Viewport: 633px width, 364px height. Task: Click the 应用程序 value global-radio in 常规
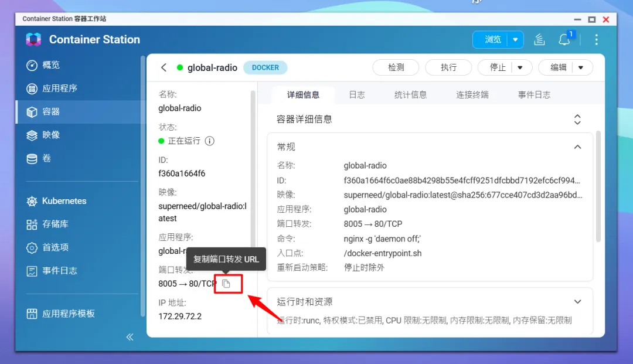[x=365, y=209]
